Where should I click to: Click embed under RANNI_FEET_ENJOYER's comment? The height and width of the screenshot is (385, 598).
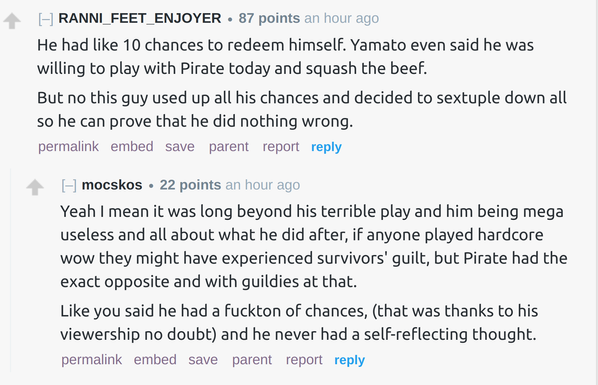click(132, 147)
